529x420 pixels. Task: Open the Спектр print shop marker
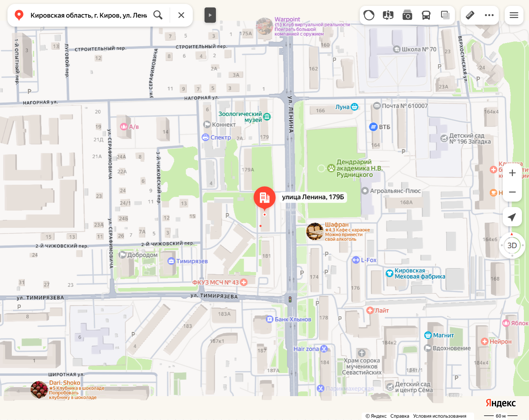tap(205, 137)
